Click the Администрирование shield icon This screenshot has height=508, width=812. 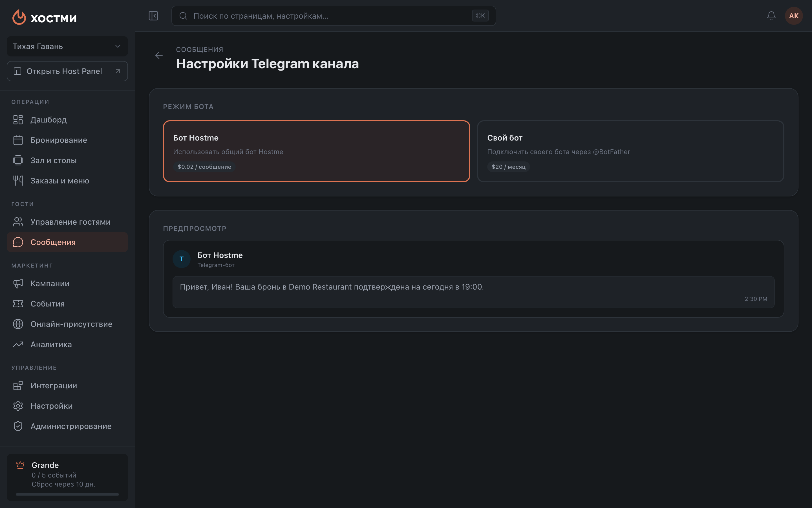coord(18,426)
